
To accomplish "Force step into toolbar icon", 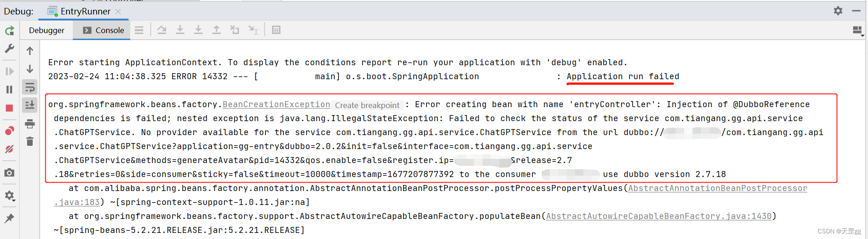I will (x=198, y=30).
